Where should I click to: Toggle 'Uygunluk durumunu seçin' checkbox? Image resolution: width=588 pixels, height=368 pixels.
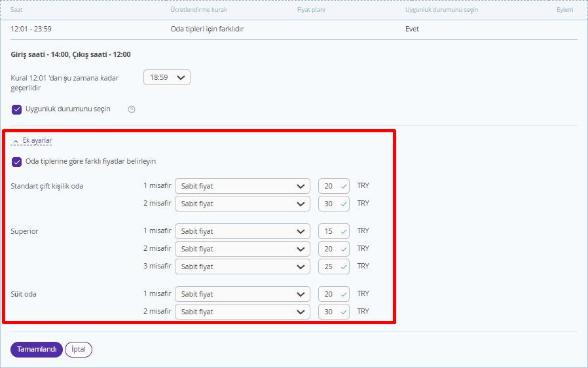16,109
